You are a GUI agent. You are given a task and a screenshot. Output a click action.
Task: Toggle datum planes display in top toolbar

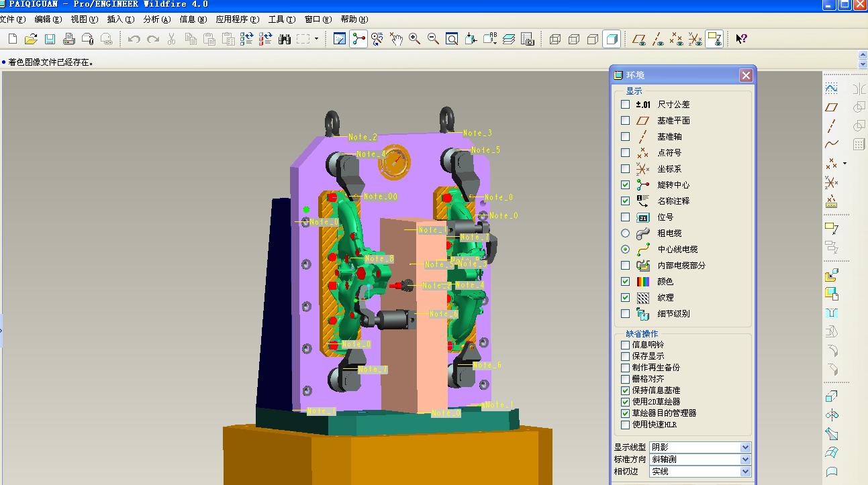point(639,39)
